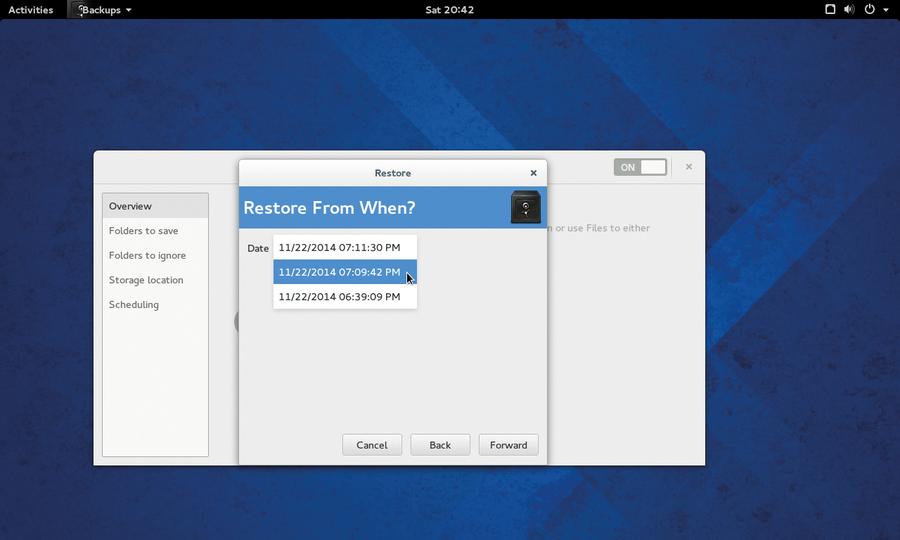Viewport: 900px width, 540px height.
Task: Click the safe icon in Restore header
Action: click(x=525, y=207)
